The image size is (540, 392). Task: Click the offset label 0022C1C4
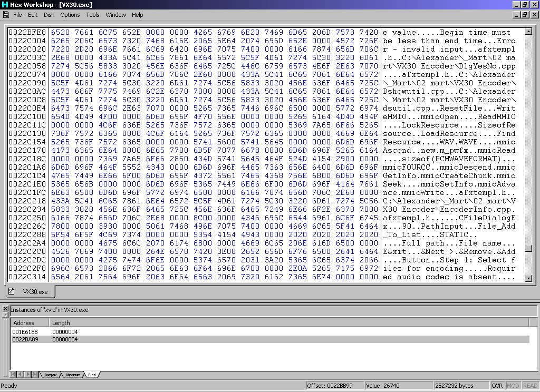coord(27,175)
